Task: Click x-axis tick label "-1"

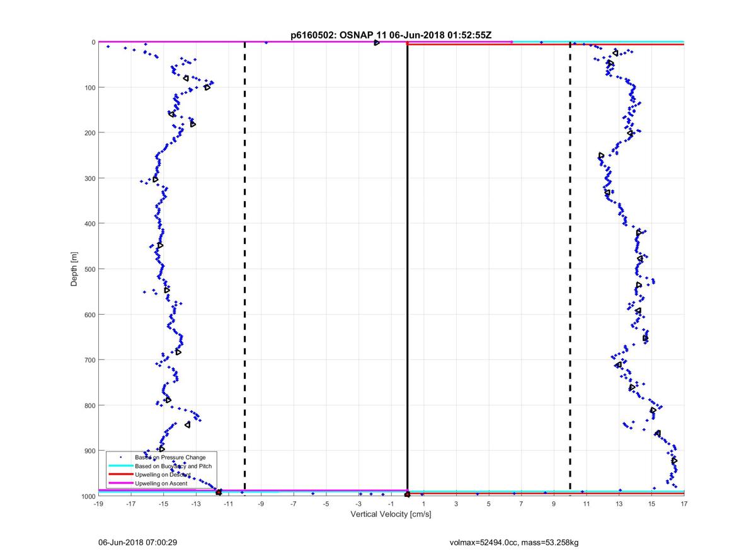Action: (x=391, y=504)
